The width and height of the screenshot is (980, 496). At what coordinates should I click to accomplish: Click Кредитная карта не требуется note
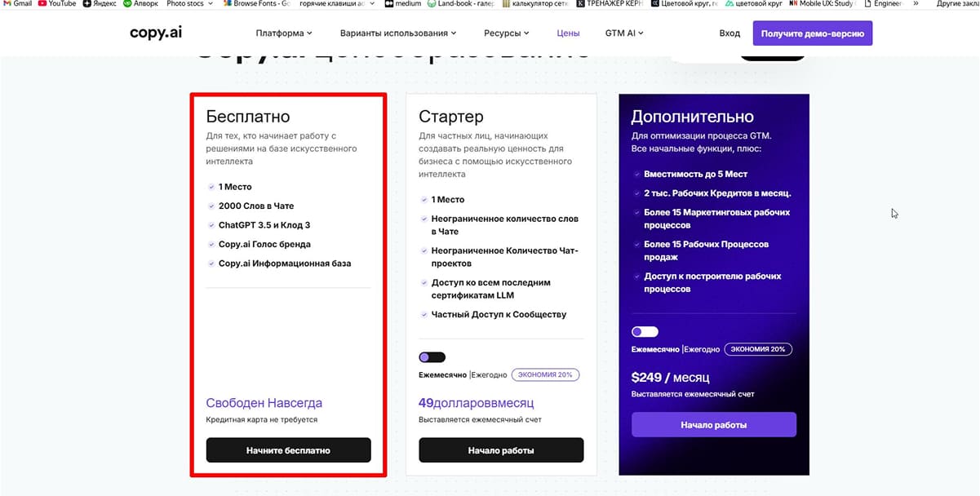point(262,419)
